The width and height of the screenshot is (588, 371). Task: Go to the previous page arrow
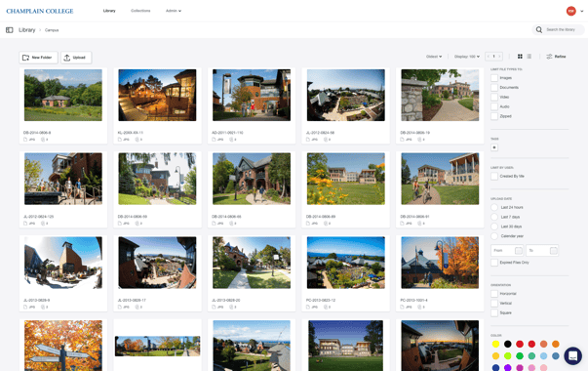(x=489, y=57)
